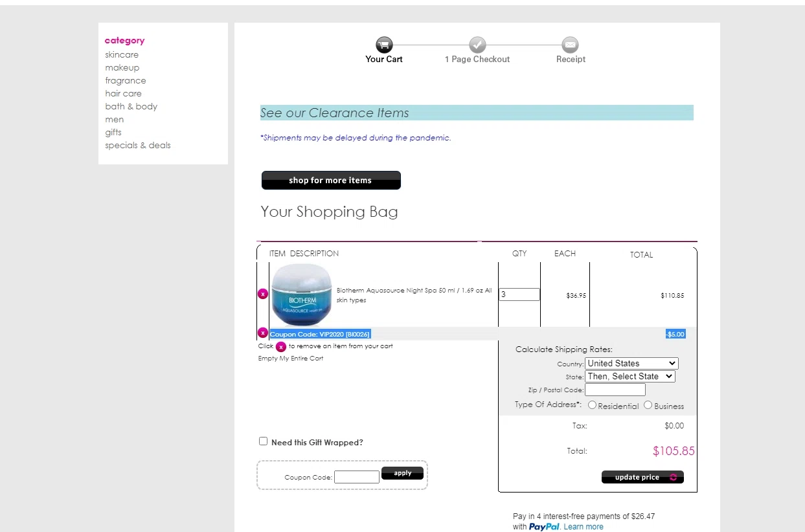This screenshot has height=532, width=805.
Task: Click the highlighted Coupon Code: VIP2020 text
Action: coord(320,334)
